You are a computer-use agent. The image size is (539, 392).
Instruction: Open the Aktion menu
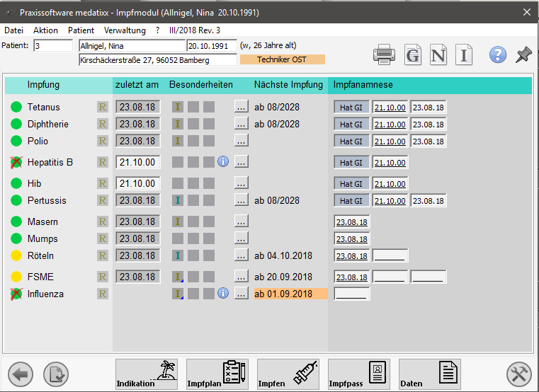pyautogui.click(x=46, y=30)
